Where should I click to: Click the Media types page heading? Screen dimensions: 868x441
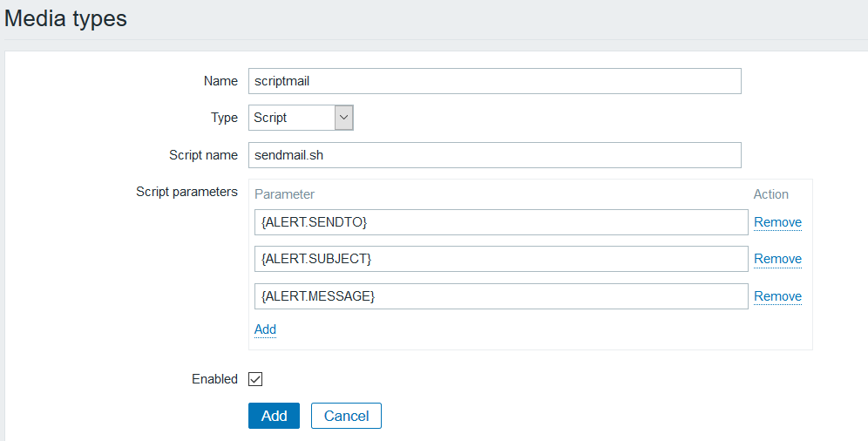point(66,18)
